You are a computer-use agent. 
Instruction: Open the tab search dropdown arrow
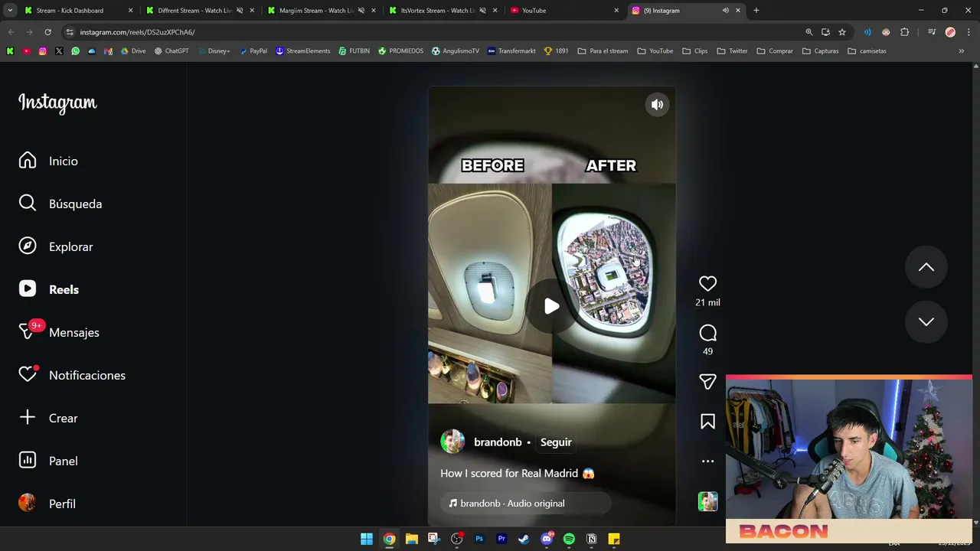point(10,11)
